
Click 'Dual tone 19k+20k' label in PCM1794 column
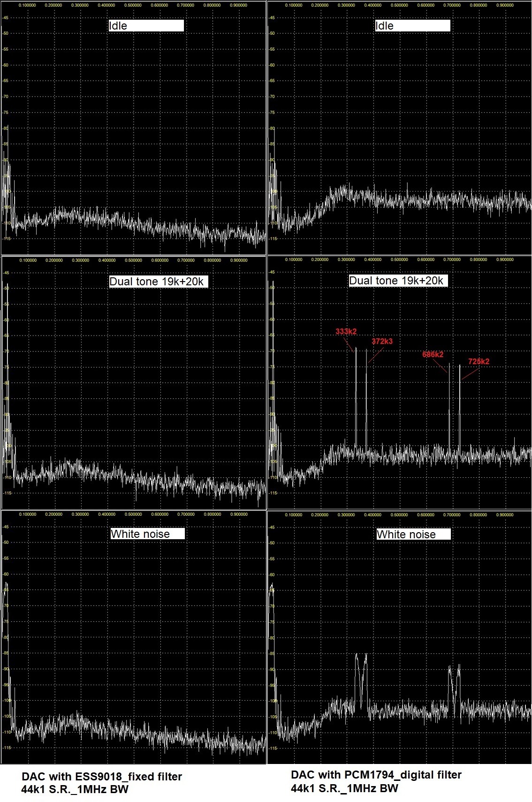coord(398,281)
